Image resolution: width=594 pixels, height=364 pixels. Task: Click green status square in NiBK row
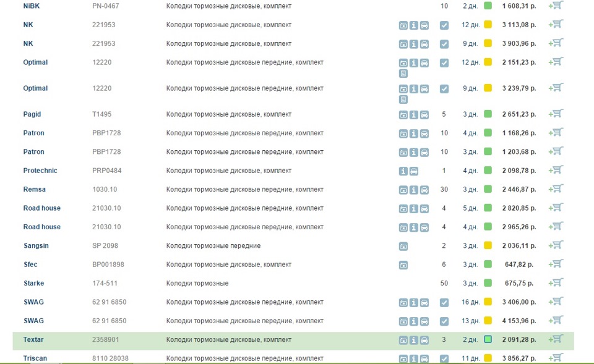pyautogui.click(x=488, y=6)
